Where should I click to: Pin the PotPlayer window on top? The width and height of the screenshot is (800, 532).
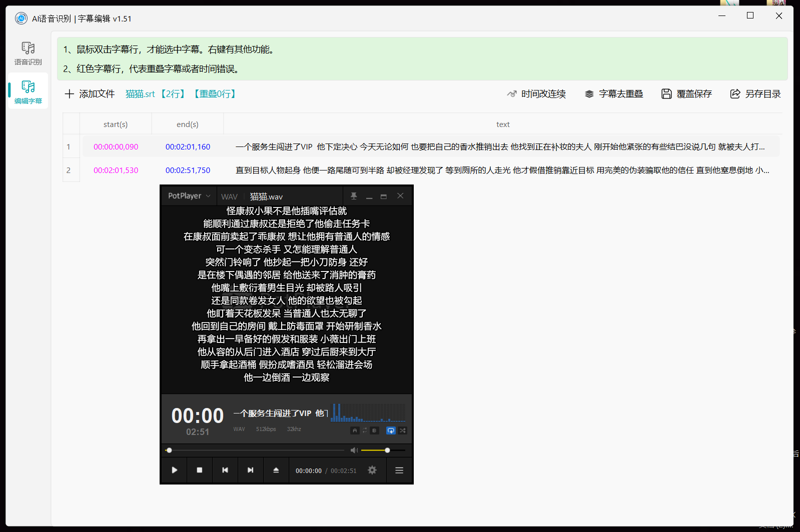point(354,196)
